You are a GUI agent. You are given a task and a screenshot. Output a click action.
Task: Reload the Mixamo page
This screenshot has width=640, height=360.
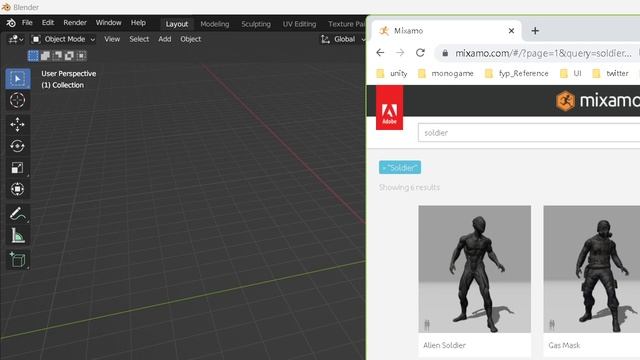click(x=420, y=53)
